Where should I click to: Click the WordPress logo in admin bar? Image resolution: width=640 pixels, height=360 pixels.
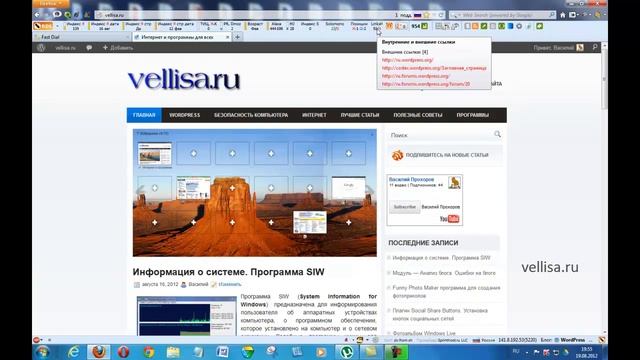tap(41, 48)
